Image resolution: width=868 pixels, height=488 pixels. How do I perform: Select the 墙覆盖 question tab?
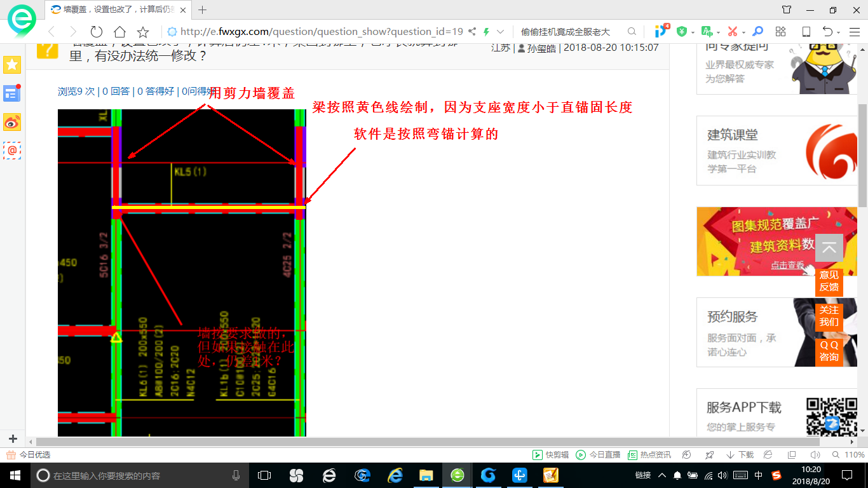click(x=118, y=10)
